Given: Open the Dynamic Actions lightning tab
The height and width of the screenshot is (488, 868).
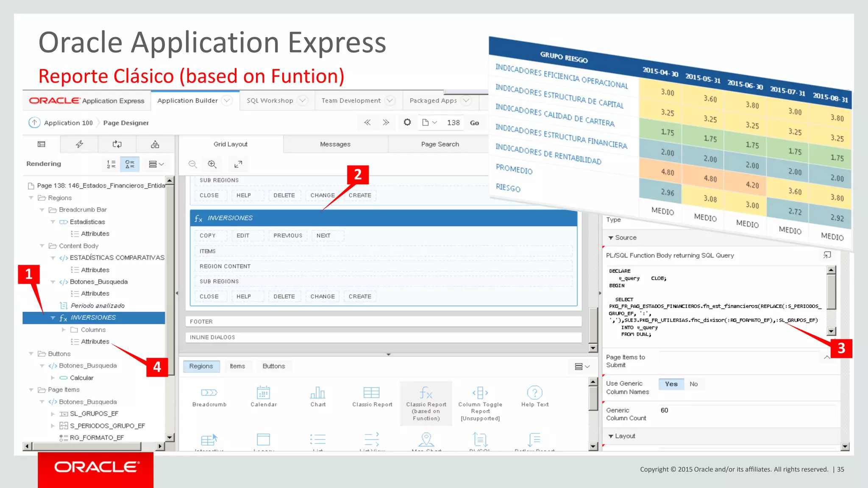Looking at the screenshot, I should (x=79, y=144).
